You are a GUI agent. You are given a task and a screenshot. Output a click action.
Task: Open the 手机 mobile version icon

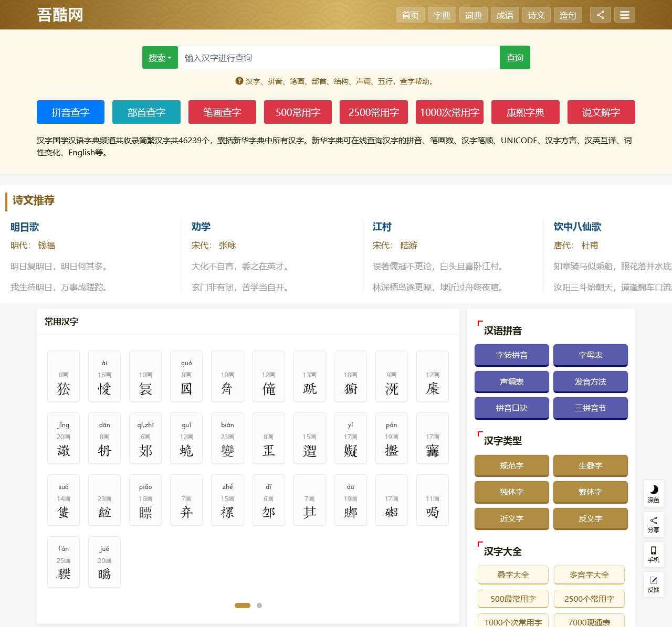[653, 555]
